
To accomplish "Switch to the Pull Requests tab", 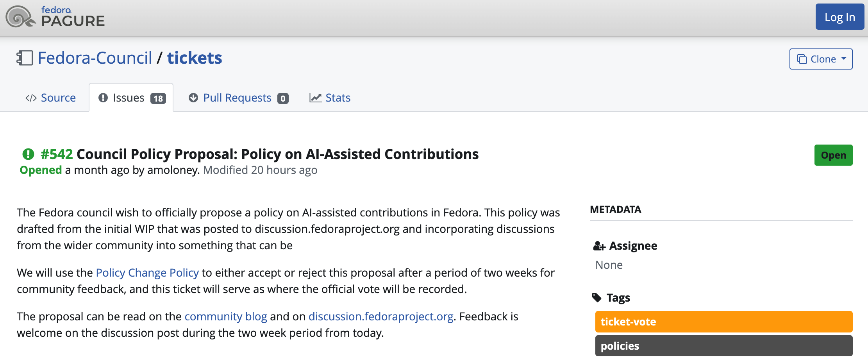I will point(237,98).
